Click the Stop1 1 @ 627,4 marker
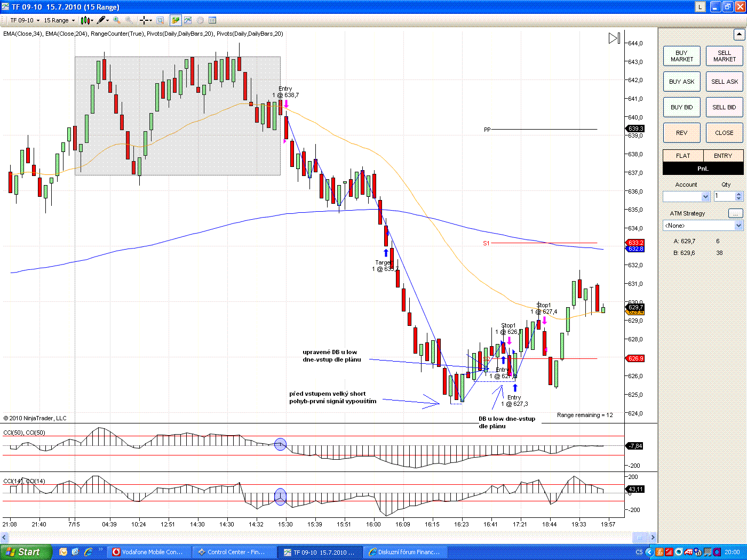747x560 pixels. (544, 308)
